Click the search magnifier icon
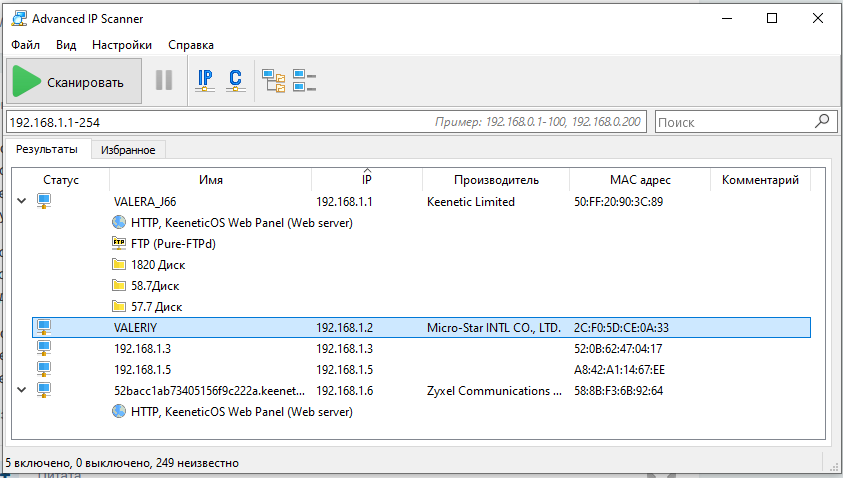The image size is (843, 478). (x=822, y=122)
